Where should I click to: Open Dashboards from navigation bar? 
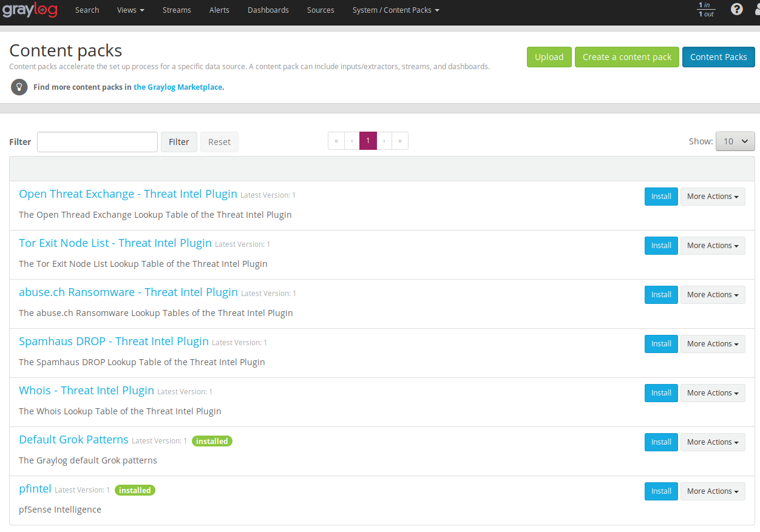coord(268,10)
